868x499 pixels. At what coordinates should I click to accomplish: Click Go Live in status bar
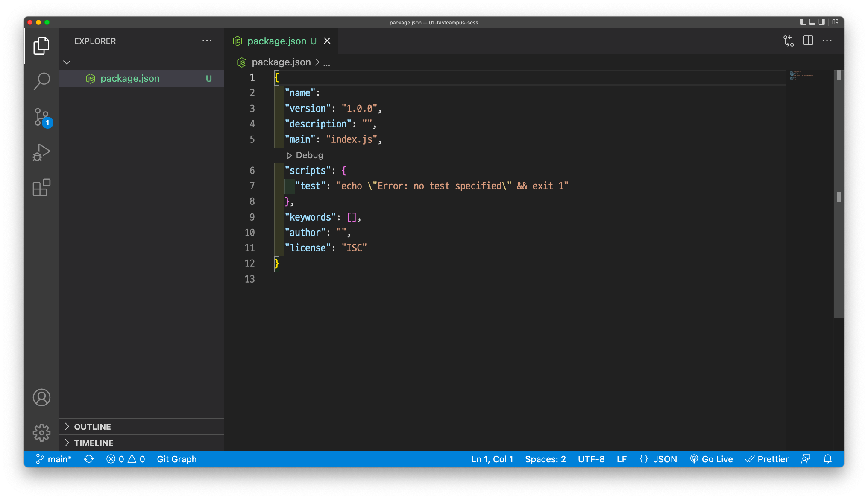click(x=711, y=459)
